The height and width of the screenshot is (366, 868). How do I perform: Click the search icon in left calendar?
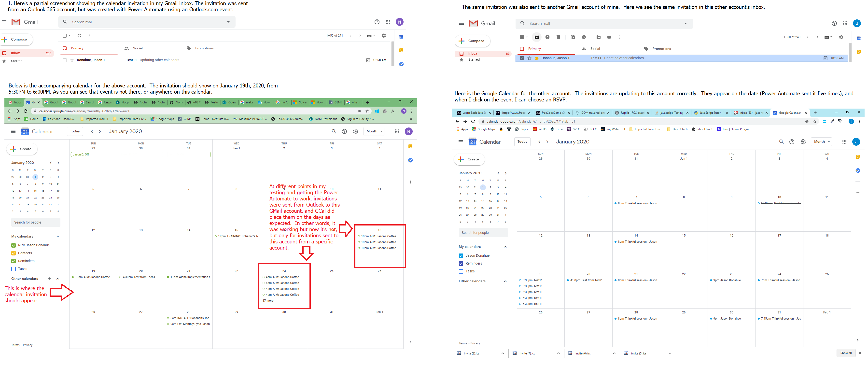[x=333, y=131]
